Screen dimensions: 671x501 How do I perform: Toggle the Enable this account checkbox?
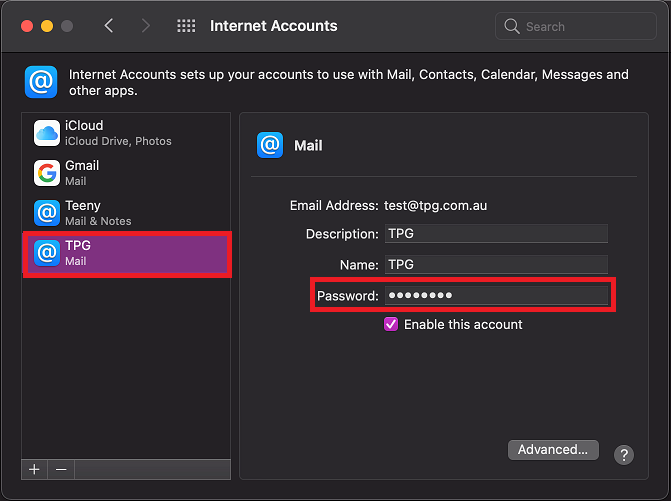tap(391, 324)
